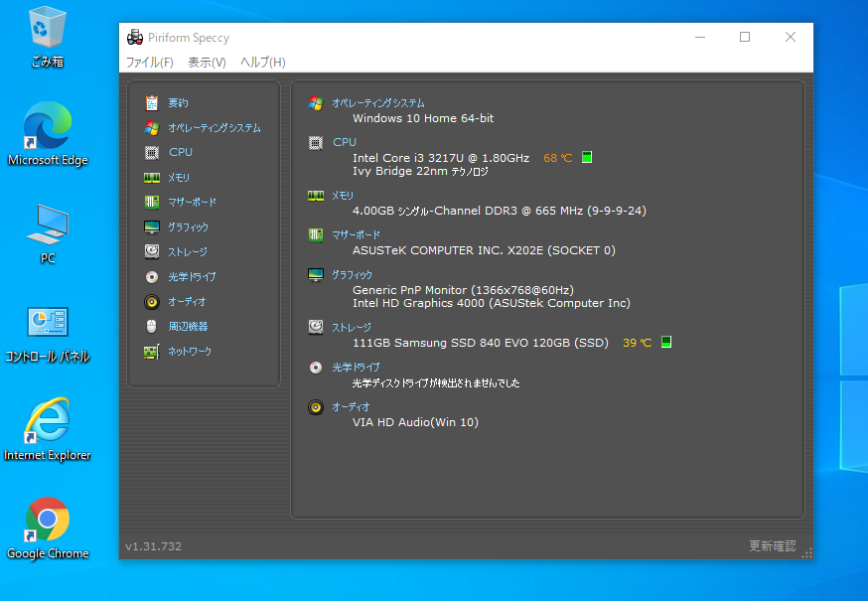868x601 pixels.
Task: Click オーディオ heading link in summary
Action: pyautogui.click(x=351, y=407)
